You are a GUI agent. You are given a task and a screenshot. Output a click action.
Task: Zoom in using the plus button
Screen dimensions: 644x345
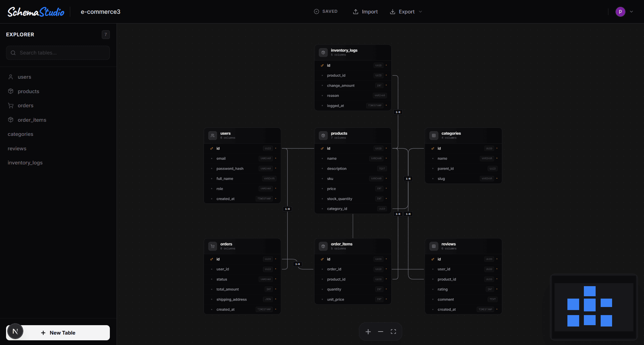click(x=368, y=332)
